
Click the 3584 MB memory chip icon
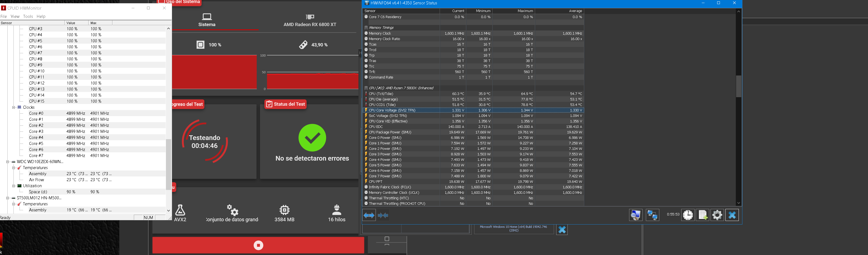click(x=284, y=210)
